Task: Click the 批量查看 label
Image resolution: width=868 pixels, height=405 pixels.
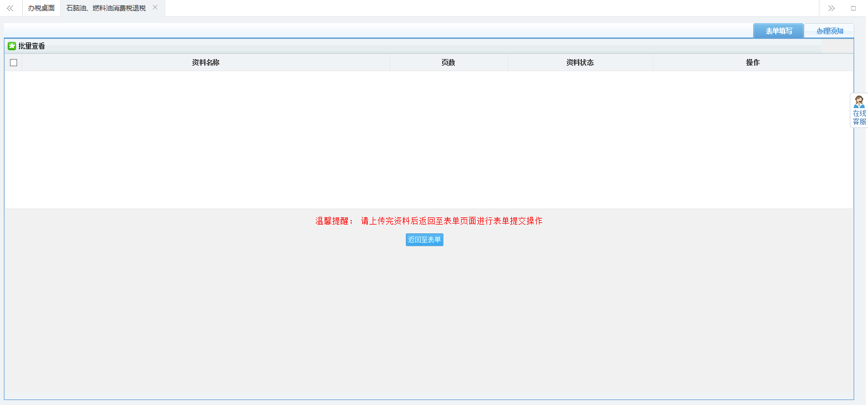Action: pos(31,46)
